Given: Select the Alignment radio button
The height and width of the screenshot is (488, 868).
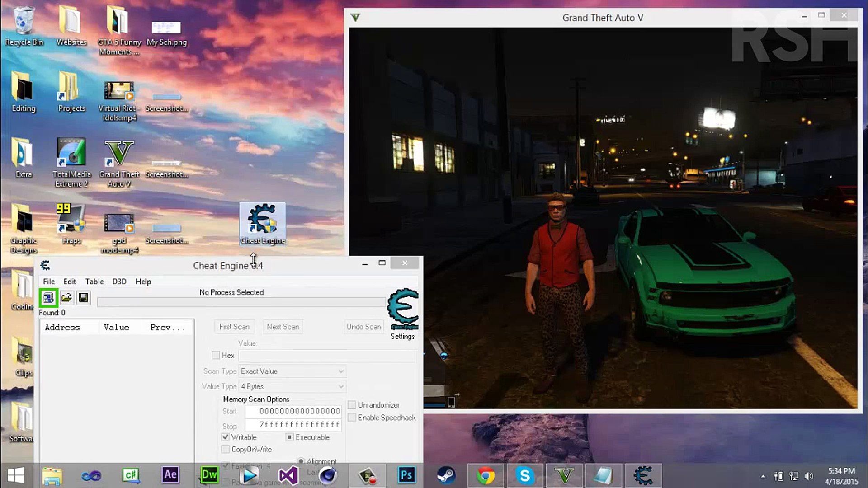Looking at the screenshot, I should pyautogui.click(x=301, y=461).
